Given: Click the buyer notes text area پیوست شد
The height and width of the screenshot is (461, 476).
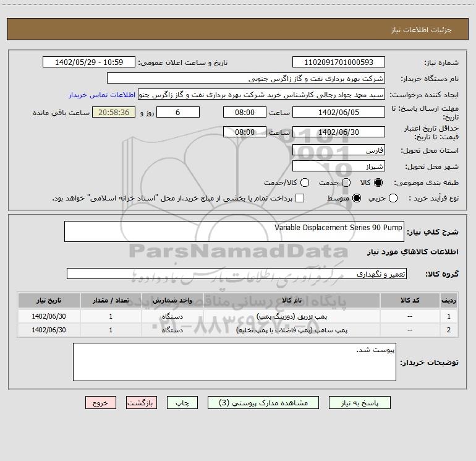Looking at the screenshot, I should tap(234, 362).
